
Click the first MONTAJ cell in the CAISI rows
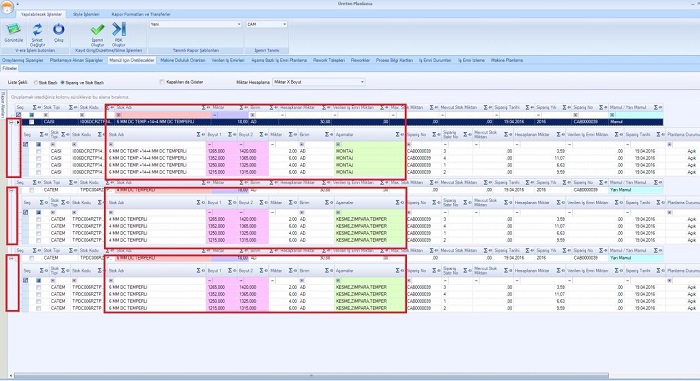(x=369, y=151)
